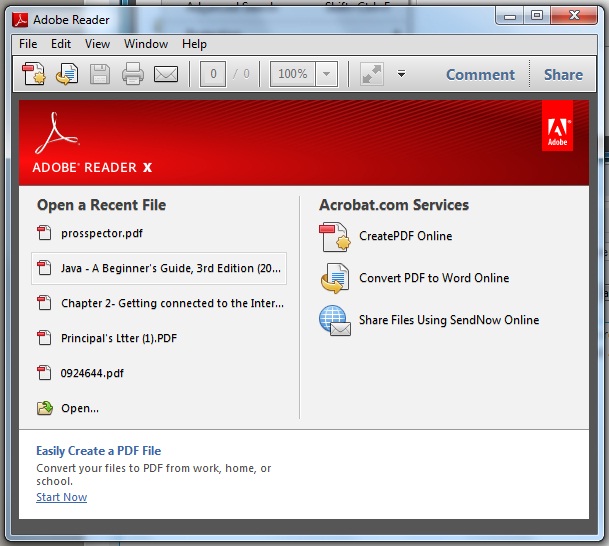The image size is (609, 546).
Task: Click the Share Files Using SendNow icon
Action: (333, 321)
